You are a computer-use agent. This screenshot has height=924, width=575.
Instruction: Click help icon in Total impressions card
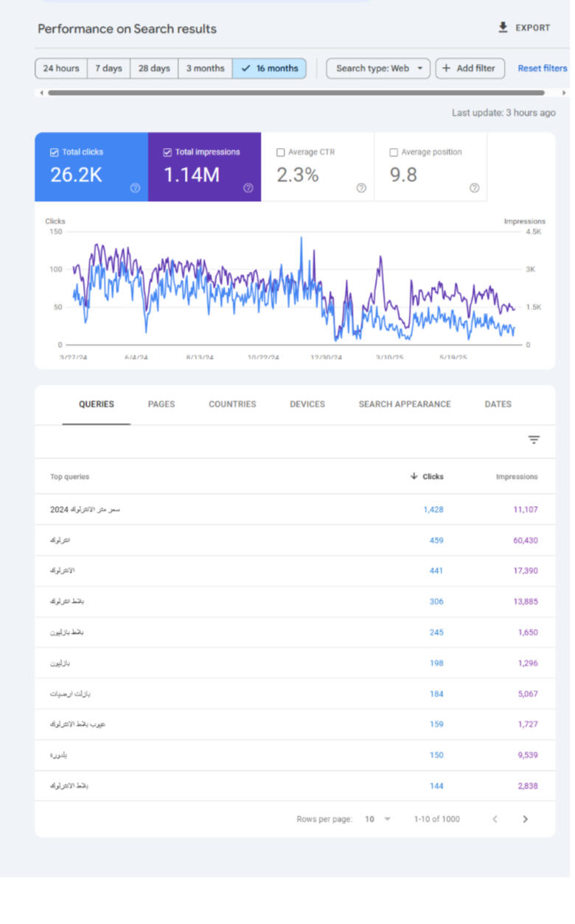click(x=248, y=188)
